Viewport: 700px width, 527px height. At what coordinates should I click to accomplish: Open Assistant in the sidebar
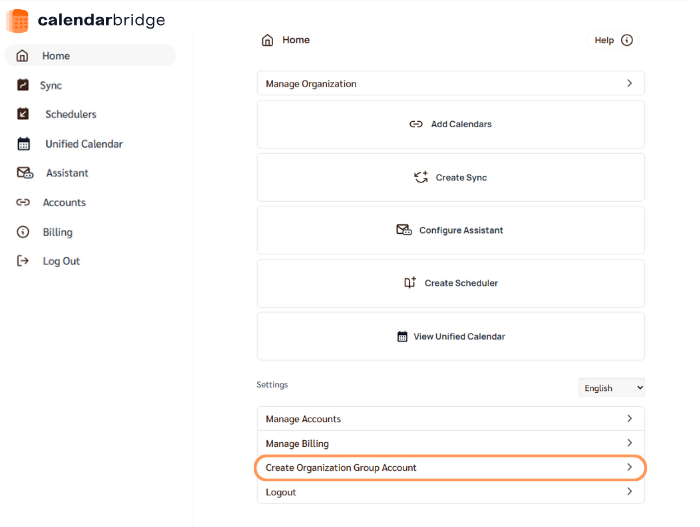click(x=67, y=173)
